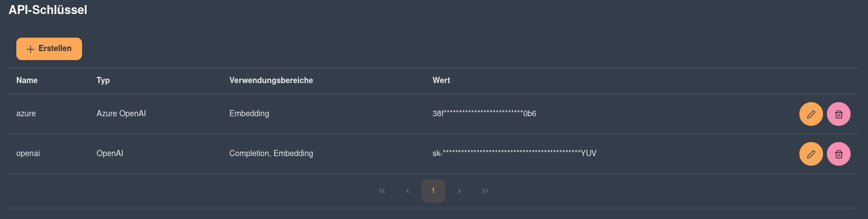Viewport: 868px width, 219px height.
Task: Select page 1 in pagination
Action: click(433, 191)
